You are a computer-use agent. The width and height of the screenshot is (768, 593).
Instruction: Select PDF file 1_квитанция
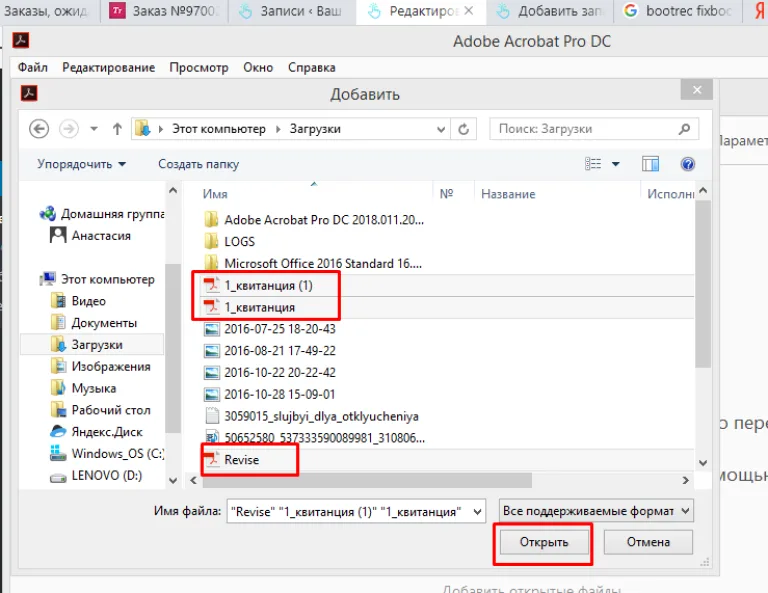[x=249, y=307]
